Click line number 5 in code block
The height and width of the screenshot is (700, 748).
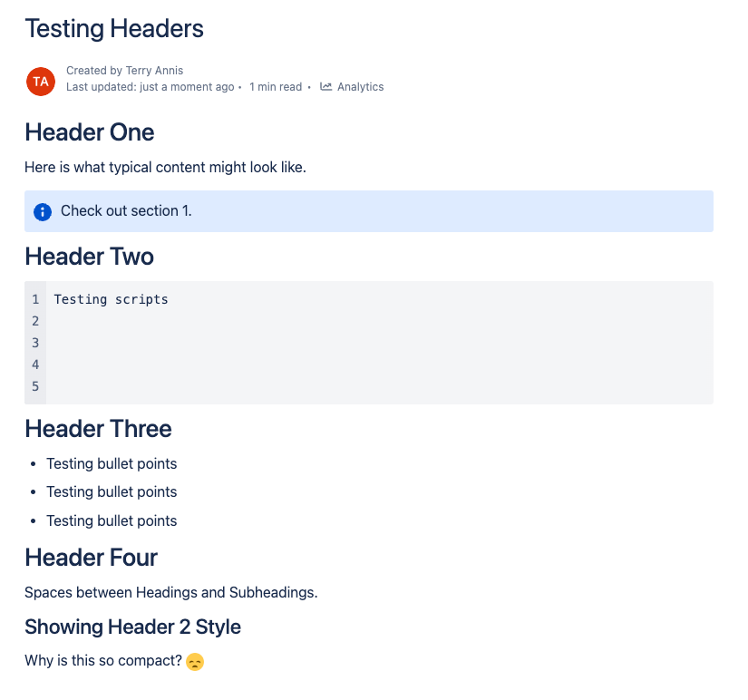[x=35, y=386]
